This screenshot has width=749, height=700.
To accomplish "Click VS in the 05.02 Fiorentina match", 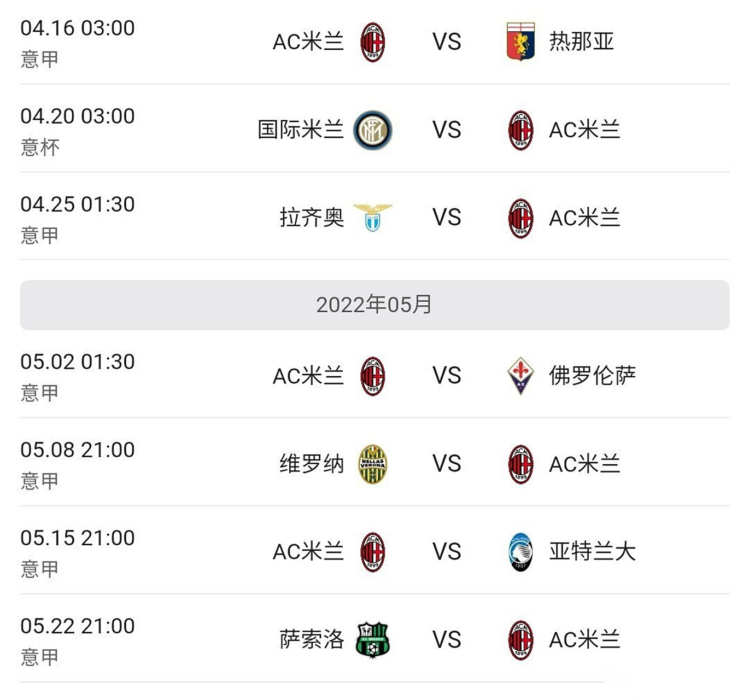I will (x=447, y=376).
